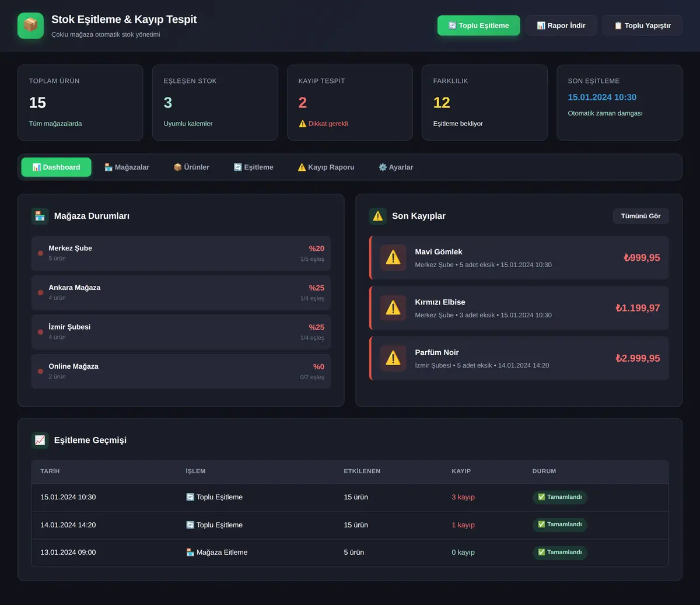Click the sync icon in 15.01.2024 history row
700x605 pixels.
pos(190,497)
